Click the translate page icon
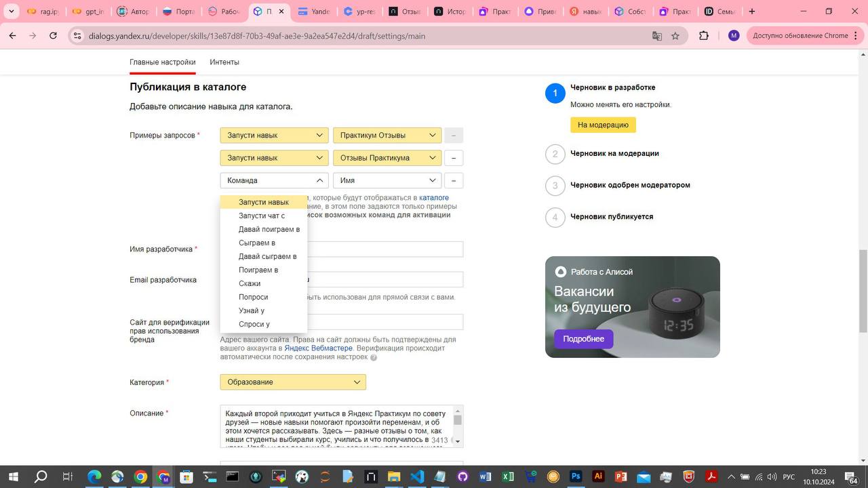 [656, 36]
